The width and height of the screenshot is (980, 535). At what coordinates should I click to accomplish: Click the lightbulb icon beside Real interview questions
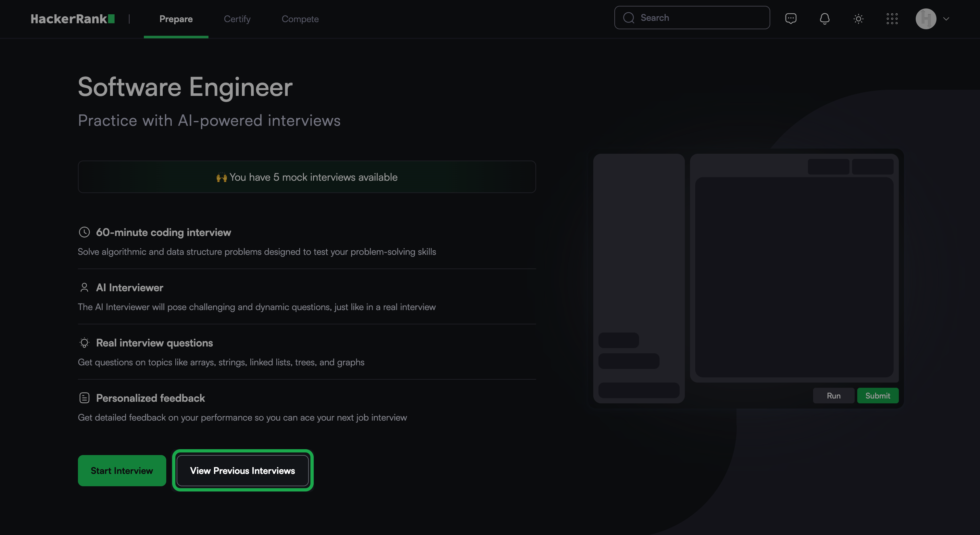coord(84,343)
